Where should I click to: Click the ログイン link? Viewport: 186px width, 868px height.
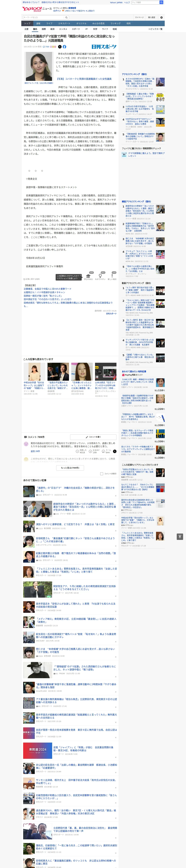point(57,11)
